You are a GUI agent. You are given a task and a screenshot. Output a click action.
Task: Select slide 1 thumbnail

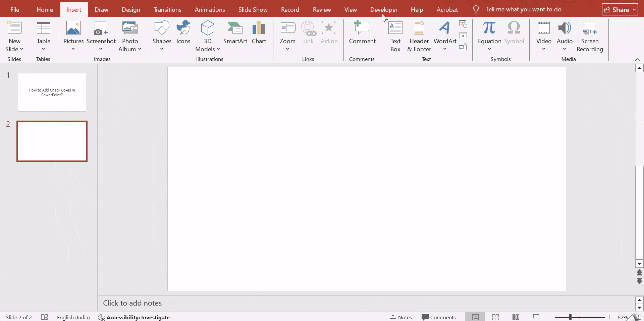tap(52, 92)
